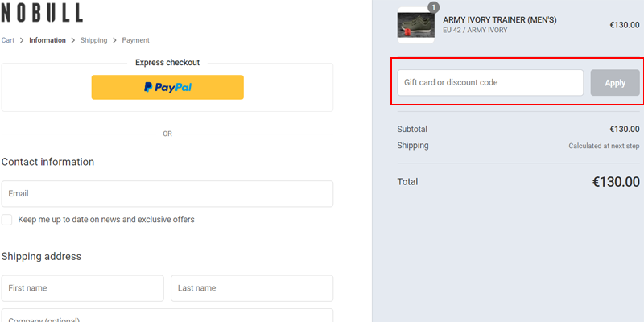The width and height of the screenshot is (644, 322).
Task: Select the Information breadcrumb step
Action: point(47,40)
